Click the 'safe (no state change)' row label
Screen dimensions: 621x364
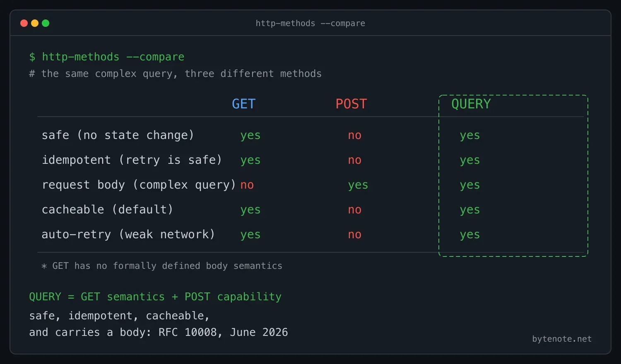pyautogui.click(x=118, y=135)
